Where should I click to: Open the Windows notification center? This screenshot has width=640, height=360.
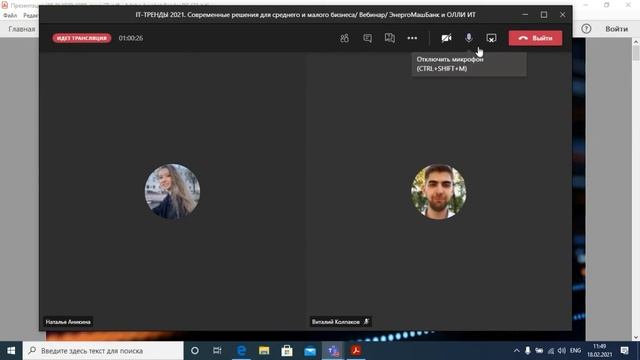pyautogui.click(x=624, y=351)
